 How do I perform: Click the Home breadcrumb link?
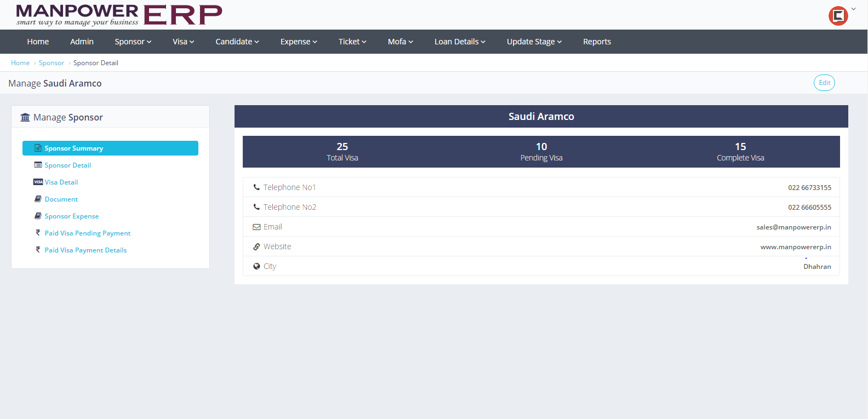coord(20,63)
